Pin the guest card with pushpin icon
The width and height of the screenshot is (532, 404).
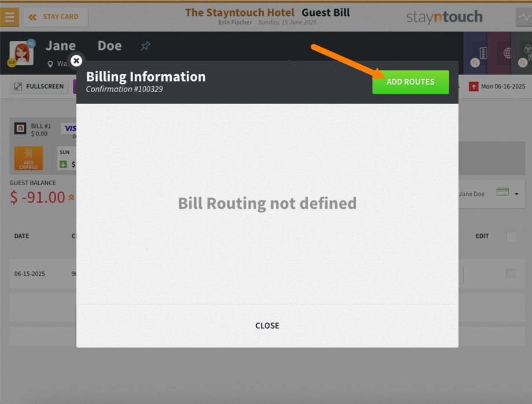coord(146,46)
